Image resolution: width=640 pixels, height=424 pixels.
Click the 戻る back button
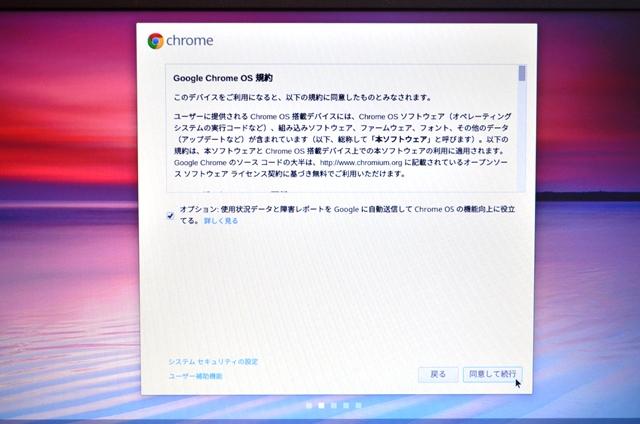(x=438, y=374)
